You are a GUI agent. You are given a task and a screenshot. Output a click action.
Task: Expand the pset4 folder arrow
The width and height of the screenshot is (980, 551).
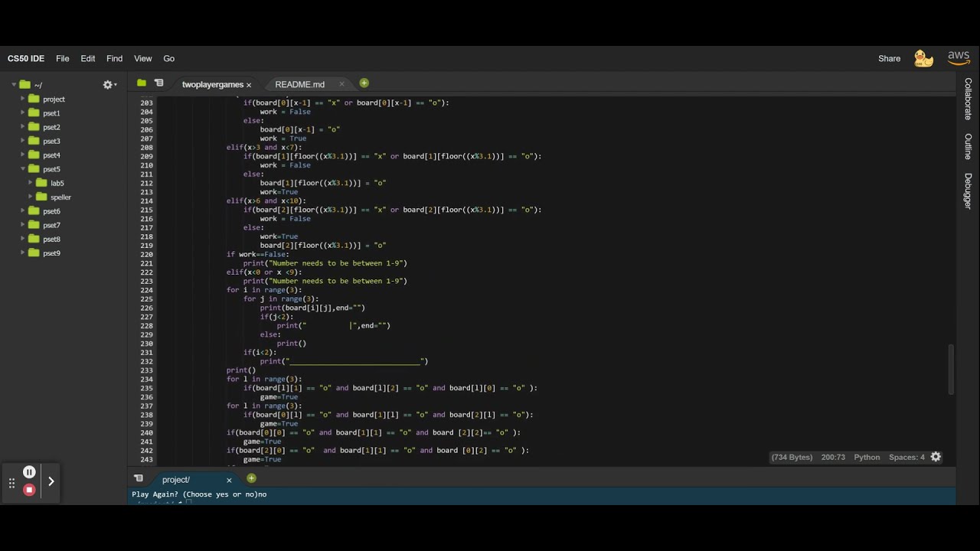click(x=23, y=155)
